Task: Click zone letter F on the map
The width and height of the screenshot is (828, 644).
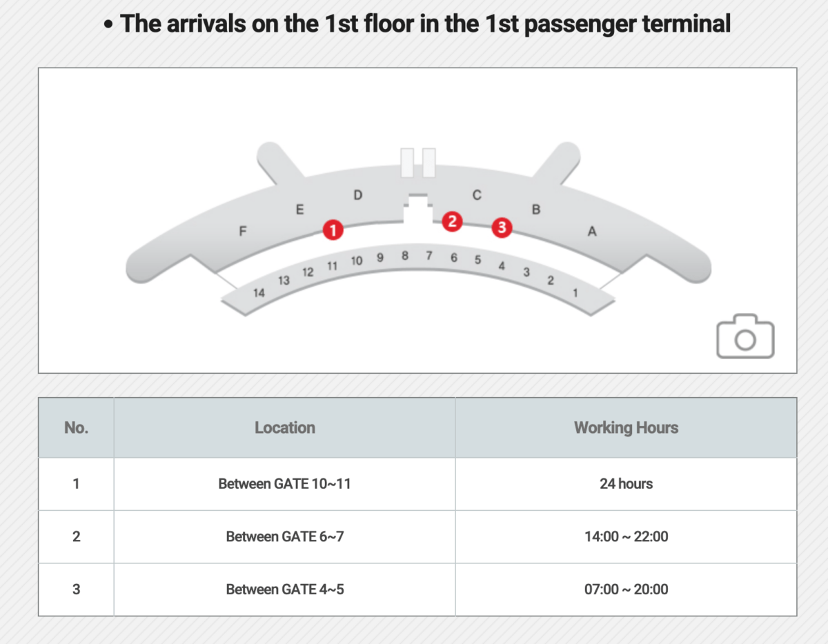Action: (x=242, y=232)
